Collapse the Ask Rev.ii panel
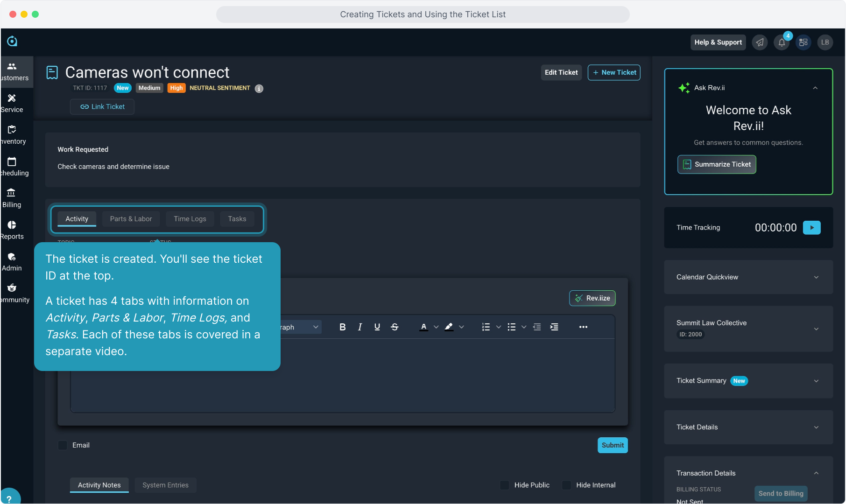846x504 pixels. 815,88
